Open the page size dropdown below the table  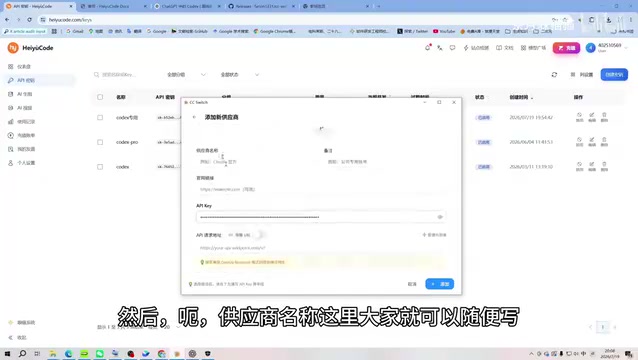(x=165, y=327)
